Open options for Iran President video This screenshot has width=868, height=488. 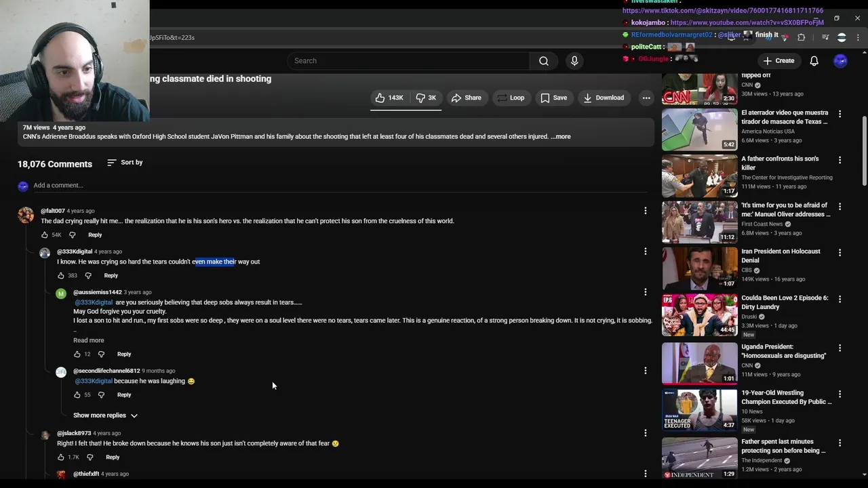840,252
